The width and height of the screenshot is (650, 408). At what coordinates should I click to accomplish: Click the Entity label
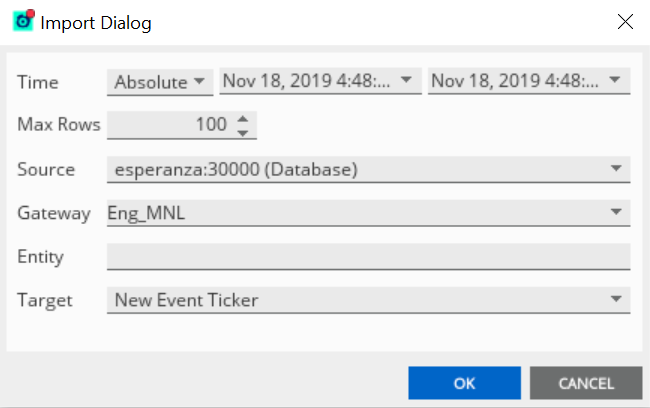(x=40, y=257)
